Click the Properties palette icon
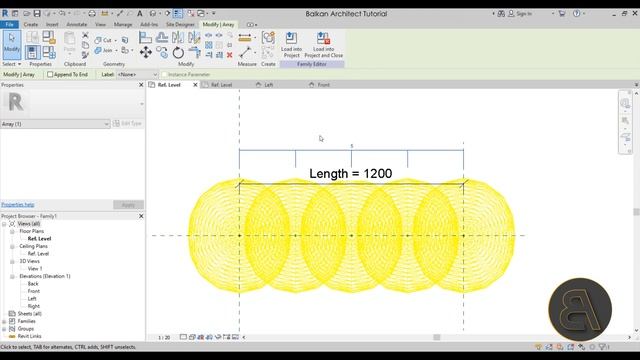This screenshot has height=360, width=640. coord(32,52)
